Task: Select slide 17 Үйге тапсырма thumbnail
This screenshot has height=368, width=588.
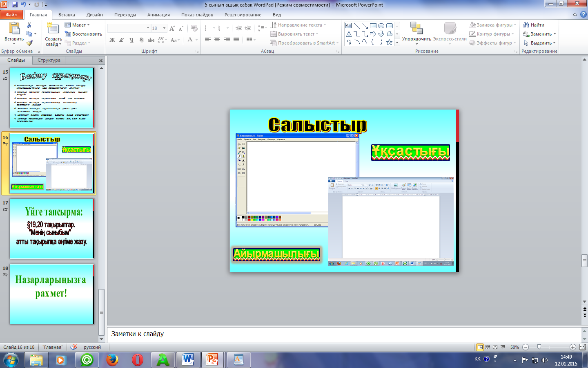Action: coord(52,229)
